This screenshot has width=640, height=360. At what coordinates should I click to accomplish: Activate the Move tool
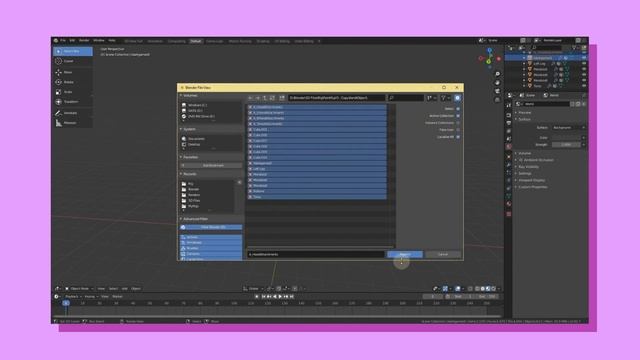(x=73, y=72)
